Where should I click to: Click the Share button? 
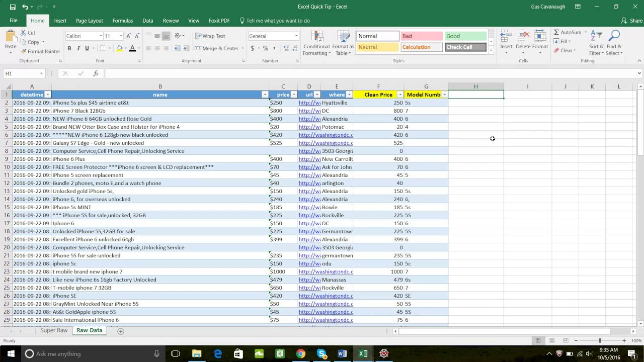[632, 21]
